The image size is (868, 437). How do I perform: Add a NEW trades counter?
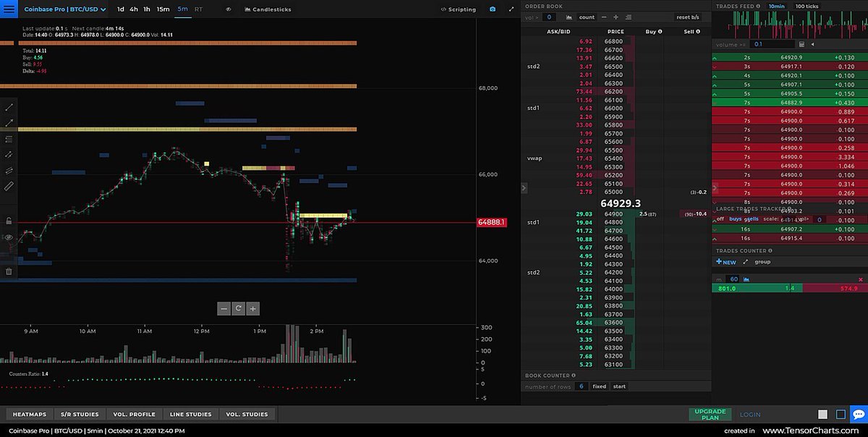[x=726, y=262]
